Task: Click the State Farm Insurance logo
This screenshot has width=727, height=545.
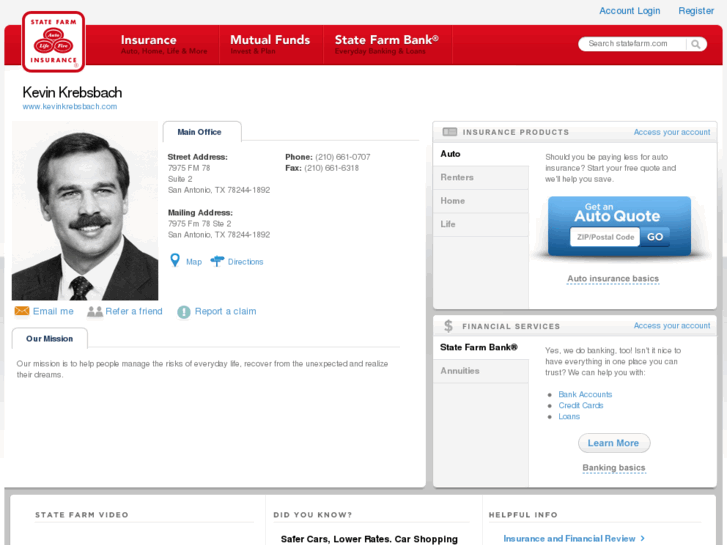Action: (53, 42)
